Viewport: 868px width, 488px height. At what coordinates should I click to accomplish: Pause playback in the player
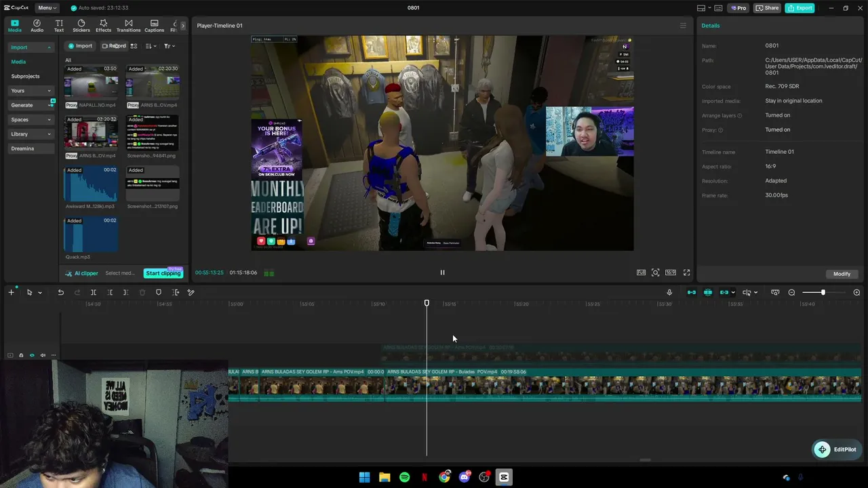click(x=442, y=272)
